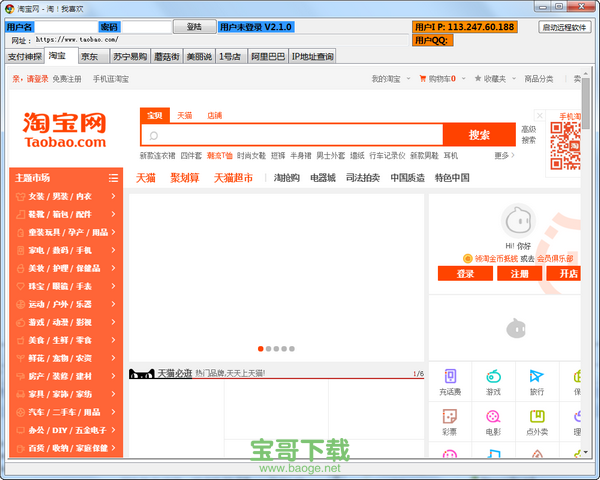
Task: Open the IP地址查询 tab
Action: click(x=312, y=57)
